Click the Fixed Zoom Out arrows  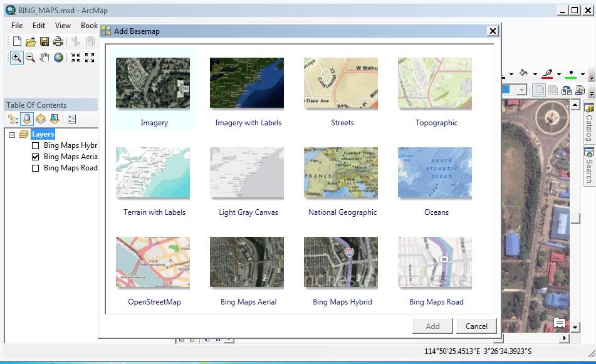click(x=90, y=58)
